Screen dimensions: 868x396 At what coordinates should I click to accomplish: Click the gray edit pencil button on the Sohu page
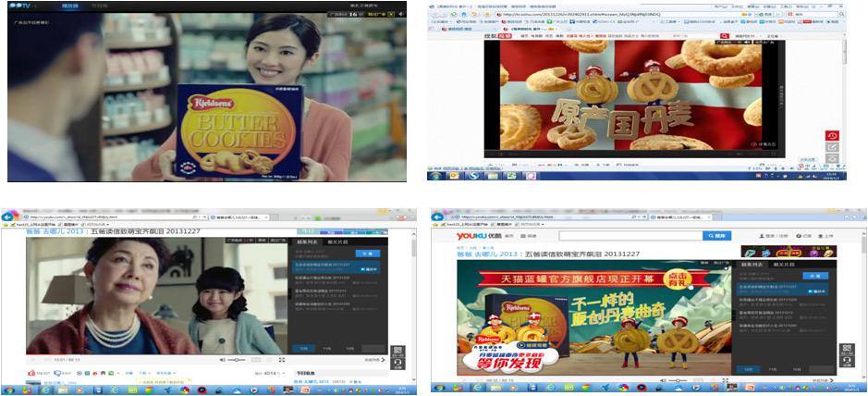click(x=831, y=147)
